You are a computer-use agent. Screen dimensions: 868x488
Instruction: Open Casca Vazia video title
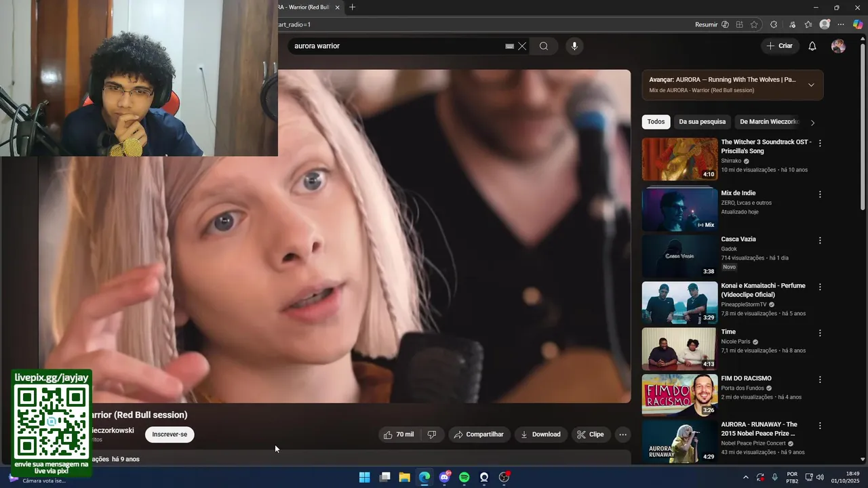(738, 239)
